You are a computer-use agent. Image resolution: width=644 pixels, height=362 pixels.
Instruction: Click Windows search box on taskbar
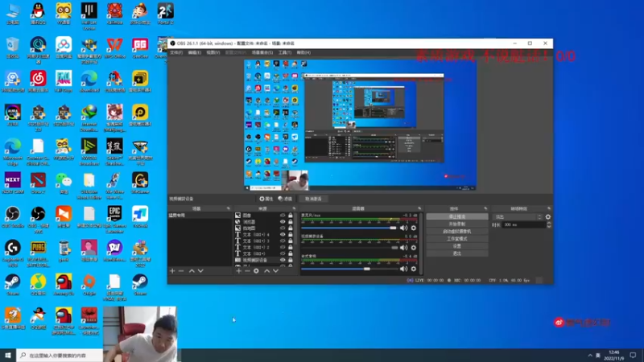point(60,356)
